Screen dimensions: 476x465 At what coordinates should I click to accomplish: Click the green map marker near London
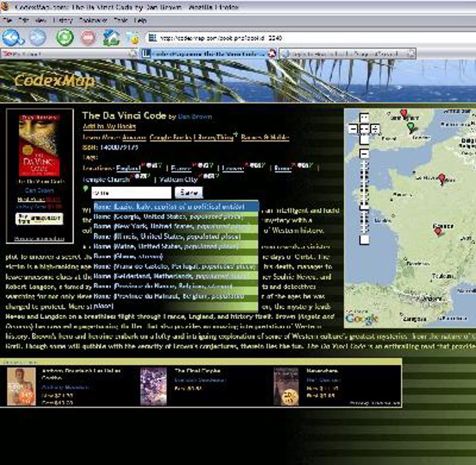411,127
